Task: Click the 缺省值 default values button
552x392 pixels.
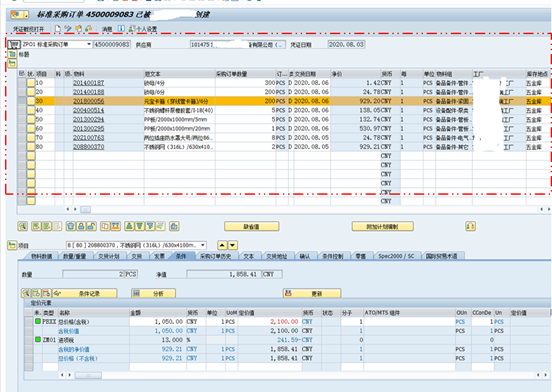Action: coord(252,226)
